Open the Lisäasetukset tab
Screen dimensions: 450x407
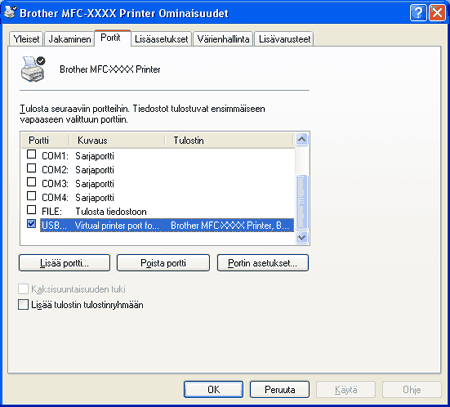coord(161,39)
